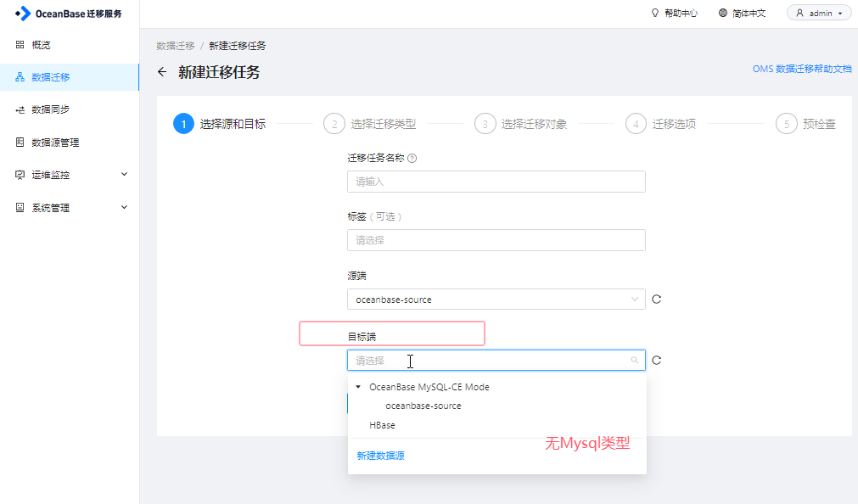The width and height of the screenshot is (858, 504).
Task: Click the search icon in 目标端 field
Action: (x=634, y=360)
